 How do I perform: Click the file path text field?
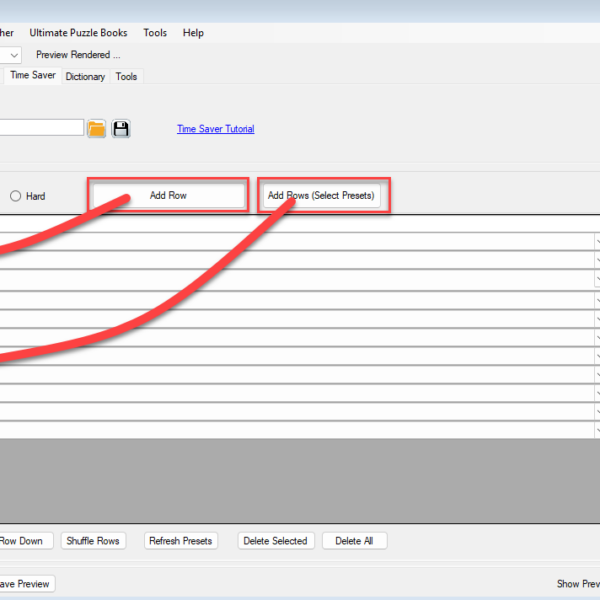point(40,127)
